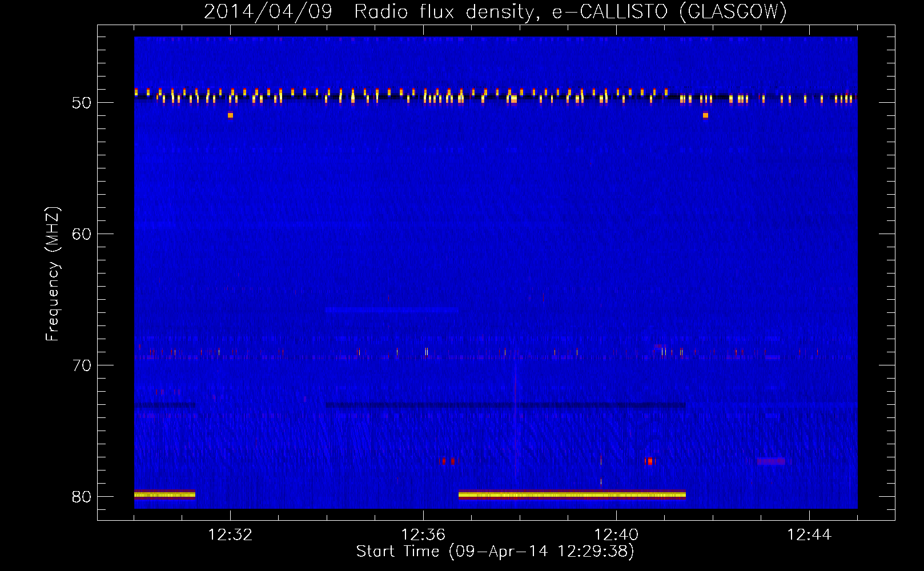The width and height of the screenshot is (924, 571).
Task: Click the 12:44 time tick label
Action: tap(809, 534)
